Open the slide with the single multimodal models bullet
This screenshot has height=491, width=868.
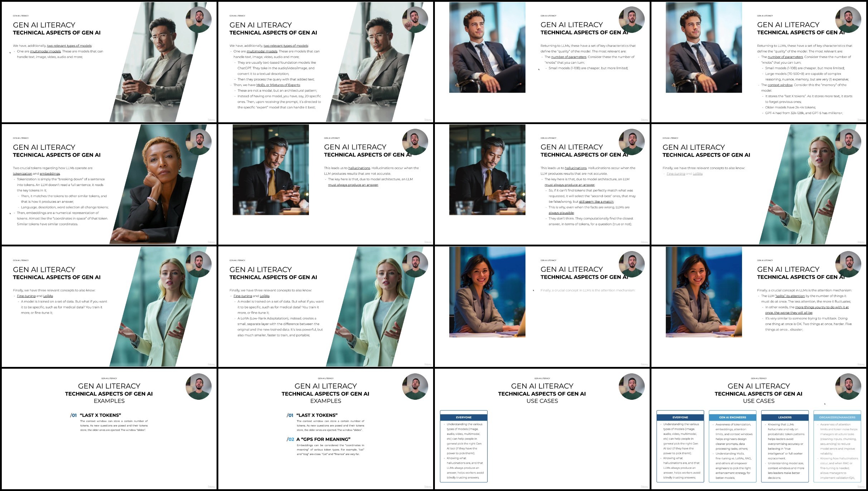coord(109,62)
